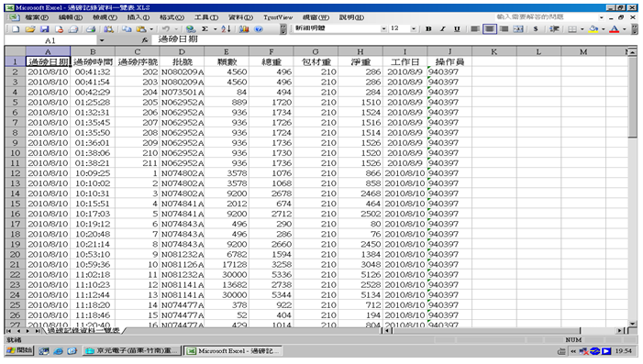Open the TrustView menu

coord(278,17)
